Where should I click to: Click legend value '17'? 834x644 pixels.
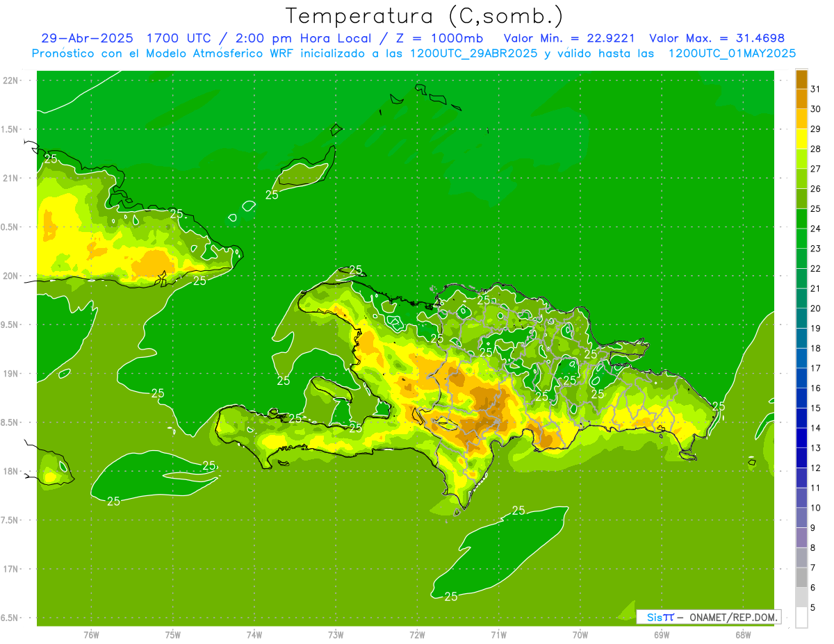(815, 368)
